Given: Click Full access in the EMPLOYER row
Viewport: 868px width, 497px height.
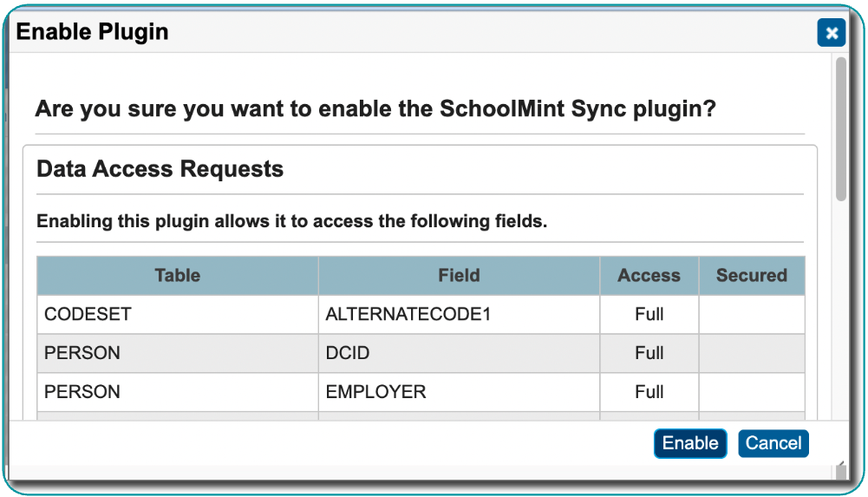Looking at the screenshot, I should [x=649, y=392].
